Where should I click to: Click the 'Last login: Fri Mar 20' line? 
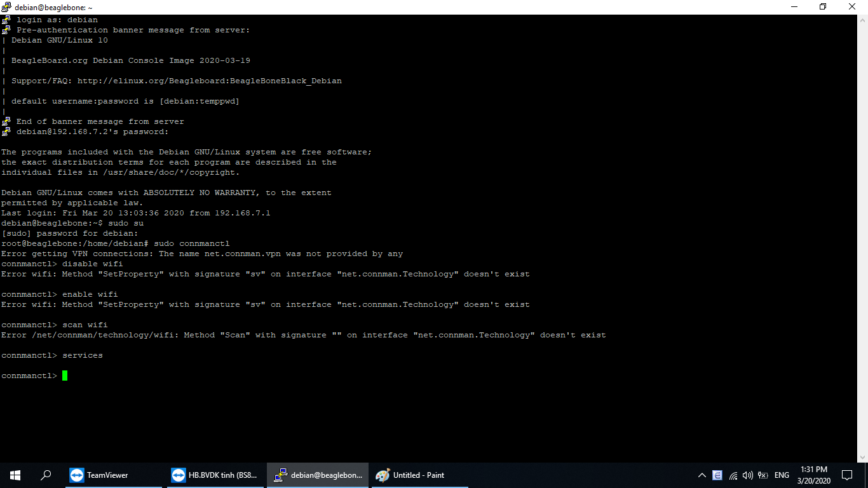pyautogui.click(x=136, y=213)
